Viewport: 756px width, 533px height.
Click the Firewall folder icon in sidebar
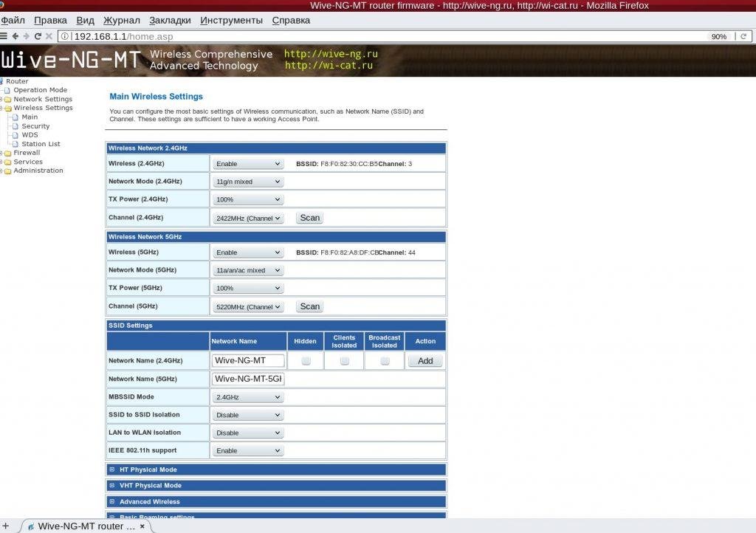point(8,153)
